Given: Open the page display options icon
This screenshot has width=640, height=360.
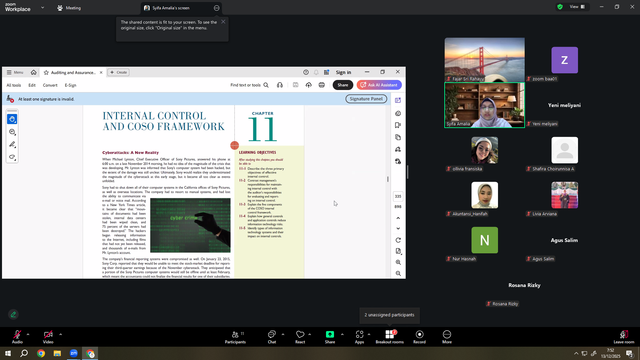Looking at the screenshot, I should click(x=398, y=251).
